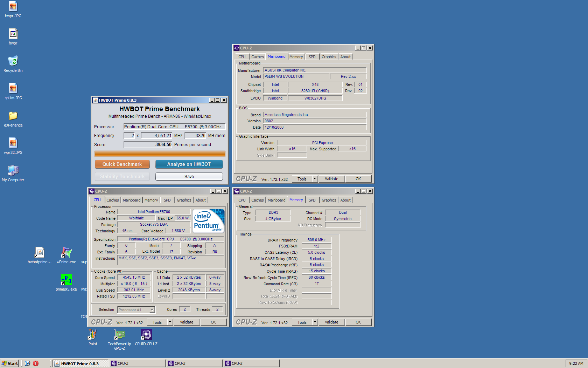Click OK in the Memory window

[358, 322]
